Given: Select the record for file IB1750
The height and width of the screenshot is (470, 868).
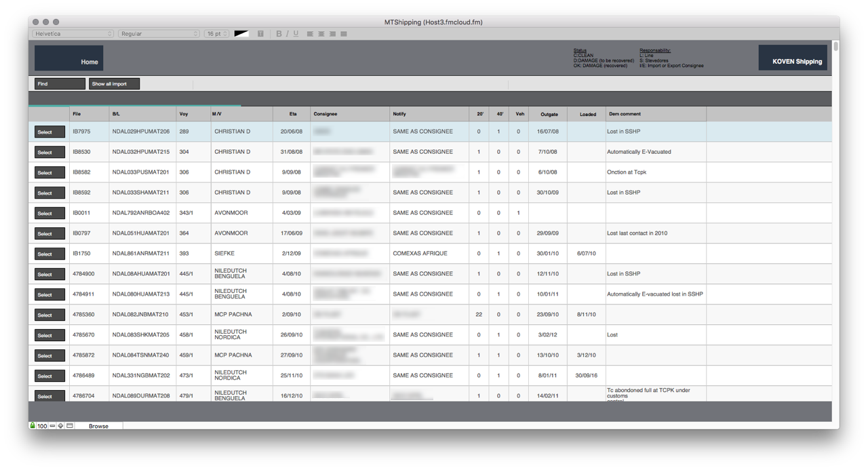Looking at the screenshot, I should (x=50, y=254).
